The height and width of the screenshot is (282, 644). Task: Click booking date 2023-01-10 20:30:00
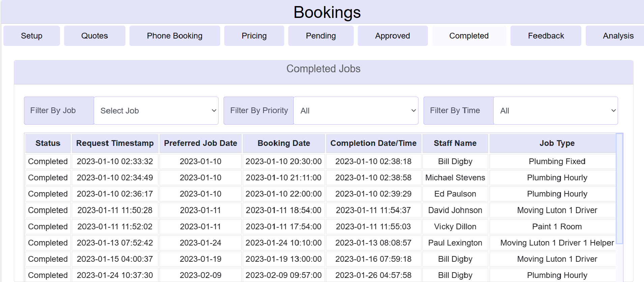tap(284, 161)
